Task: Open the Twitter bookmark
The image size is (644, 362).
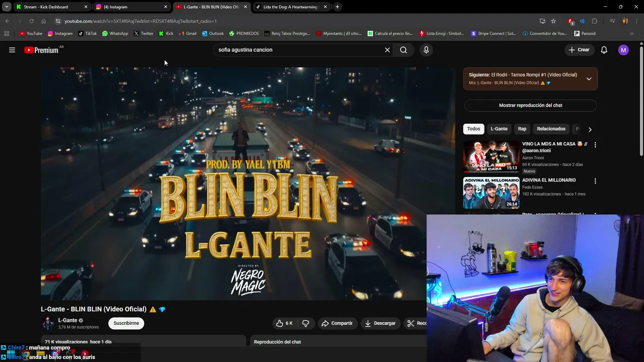Action: (x=143, y=34)
